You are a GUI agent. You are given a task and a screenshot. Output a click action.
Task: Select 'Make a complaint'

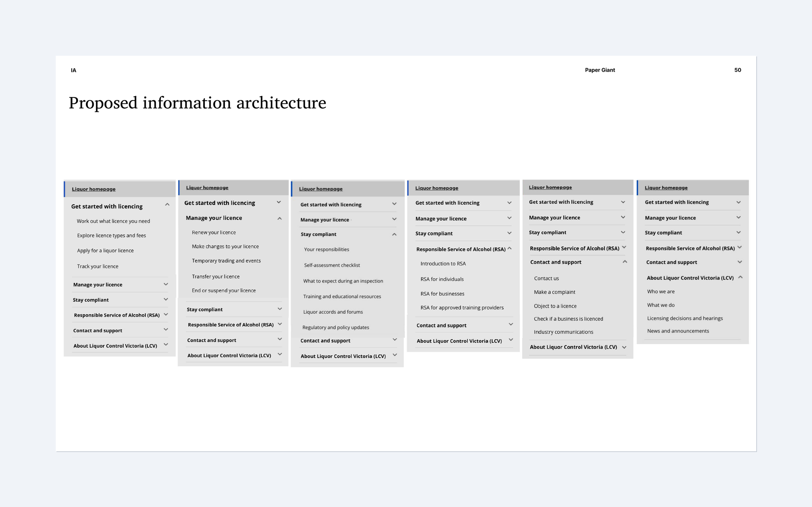[x=554, y=292]
